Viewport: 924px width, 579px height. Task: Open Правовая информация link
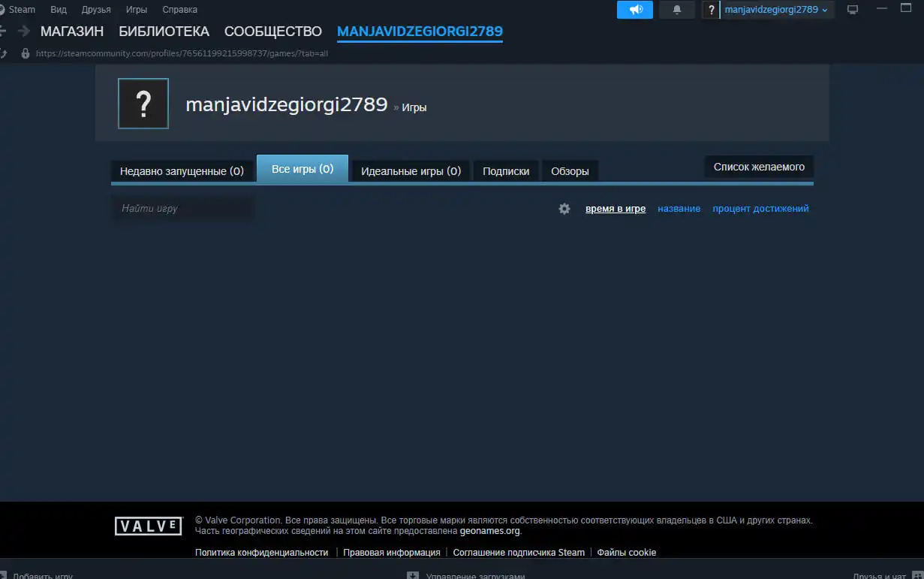point(392,553)
